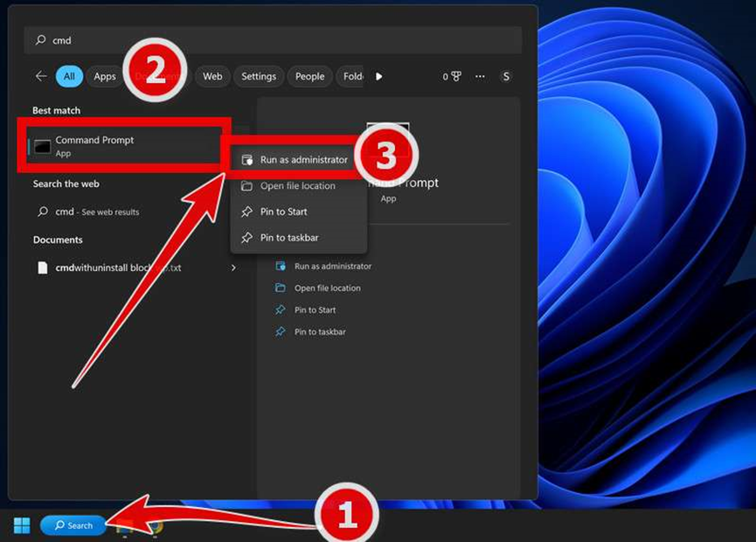This screenshot has width=756, height=542.
Task: Click the shield icon in details pane
Action: click(x=281, y=266)
